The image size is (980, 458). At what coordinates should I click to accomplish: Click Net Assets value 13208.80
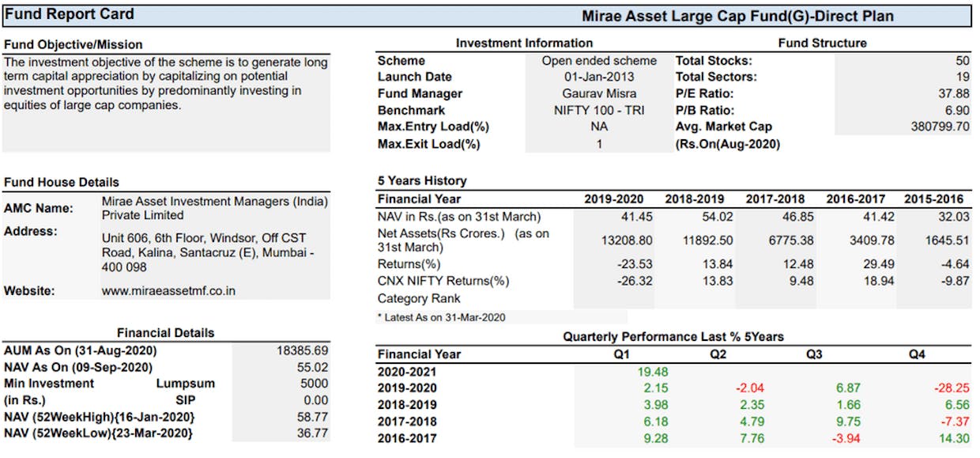(x=626, y=240)
